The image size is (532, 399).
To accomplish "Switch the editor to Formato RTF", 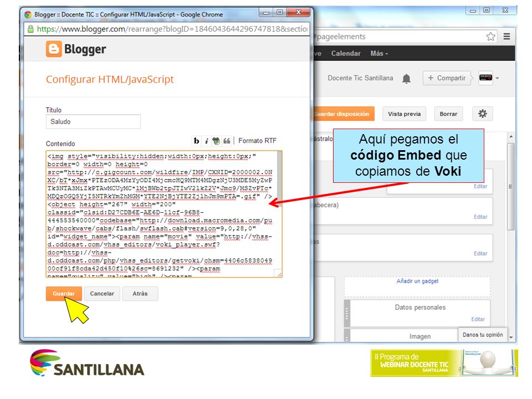I will 257,141.
